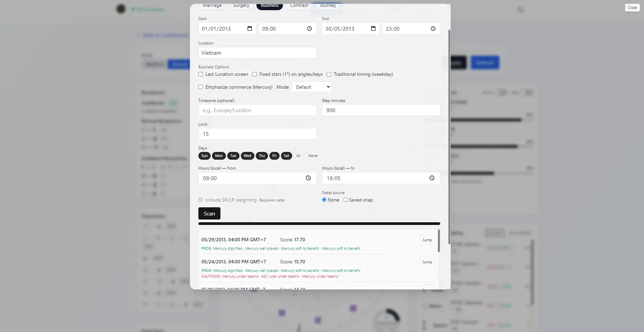Toggle the Wed day chip

pos(248,156)
